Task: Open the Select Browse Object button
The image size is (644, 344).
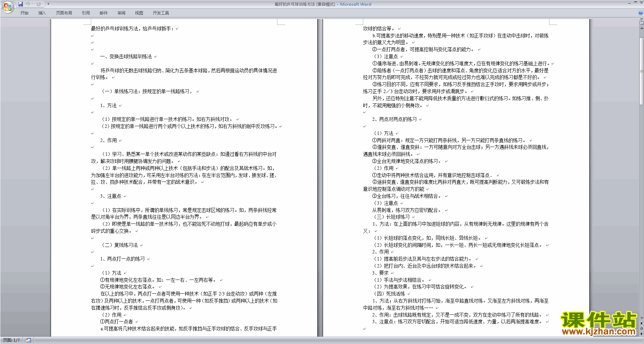Action: [641, 328]
